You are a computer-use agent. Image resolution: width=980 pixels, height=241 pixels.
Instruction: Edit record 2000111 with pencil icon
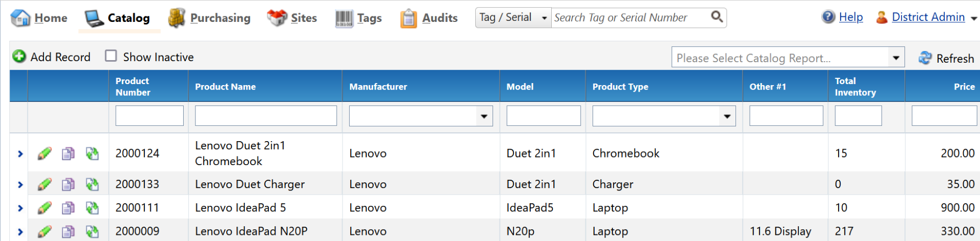tap(45, 207)
